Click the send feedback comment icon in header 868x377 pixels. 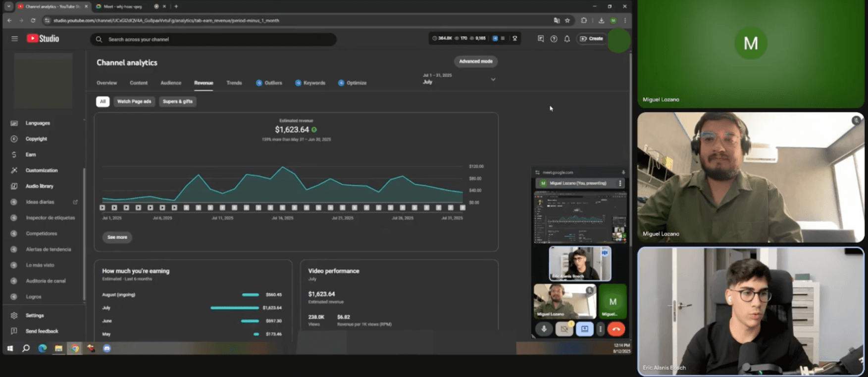pos(541,39)
